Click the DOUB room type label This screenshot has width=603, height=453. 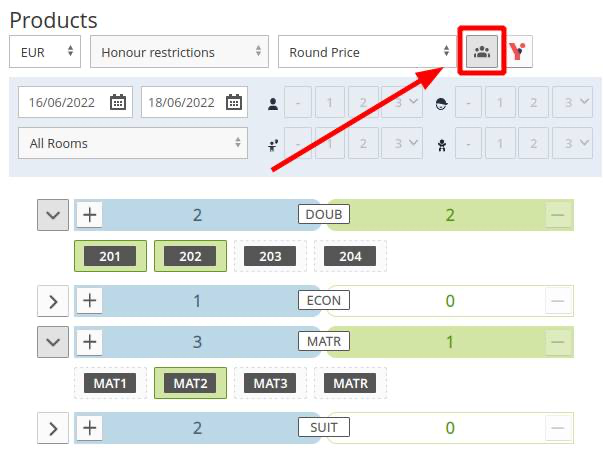pyautogui.click(x=324, y=214)
